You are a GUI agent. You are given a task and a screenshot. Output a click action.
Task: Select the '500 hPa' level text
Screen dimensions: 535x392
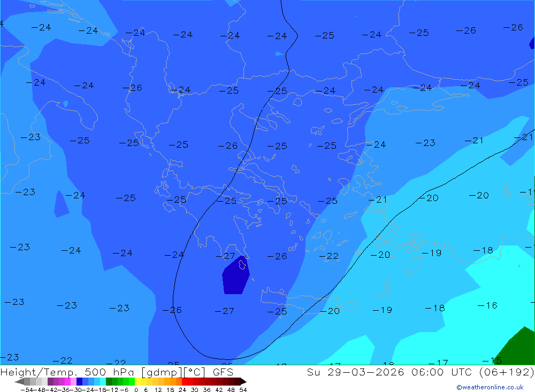pos(109,372)
